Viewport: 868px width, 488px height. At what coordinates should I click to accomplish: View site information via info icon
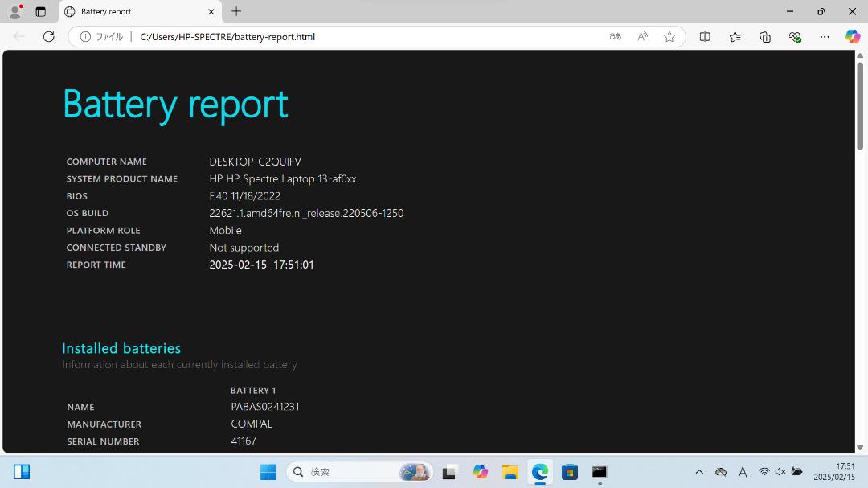(85, 36)
